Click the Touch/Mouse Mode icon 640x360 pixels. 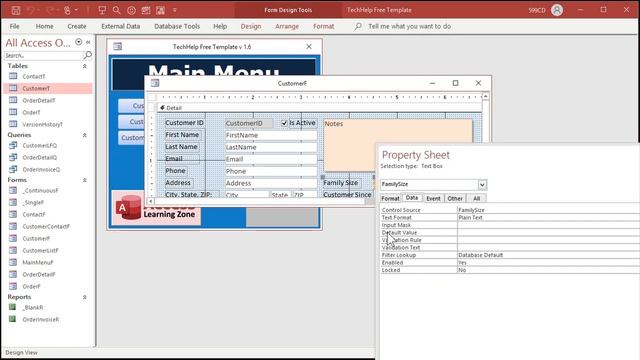(67, 10)
